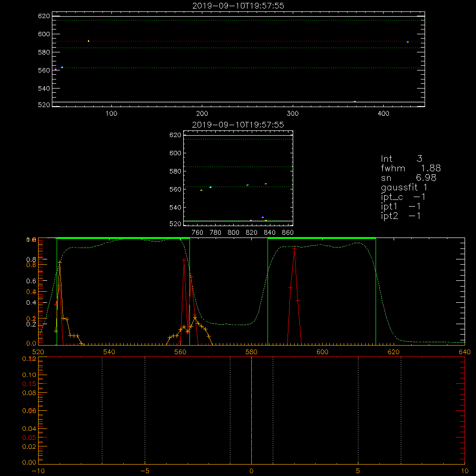Click the top plot title 2019-09-10T19:57:55
Image resolution: width=476 pixels, height=476 pixels.
238,6
